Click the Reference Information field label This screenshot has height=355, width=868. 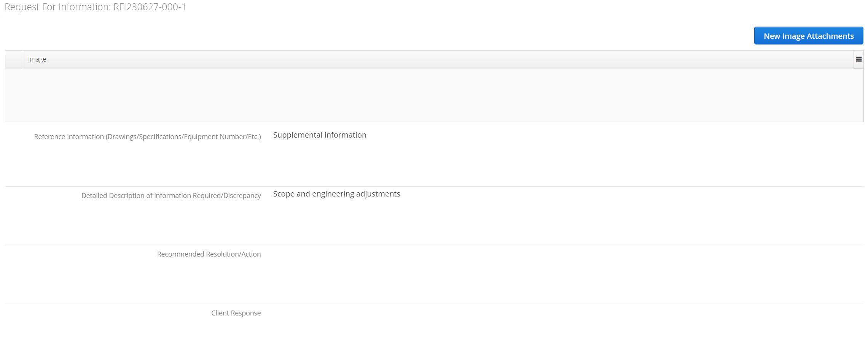tap(147, 137)
